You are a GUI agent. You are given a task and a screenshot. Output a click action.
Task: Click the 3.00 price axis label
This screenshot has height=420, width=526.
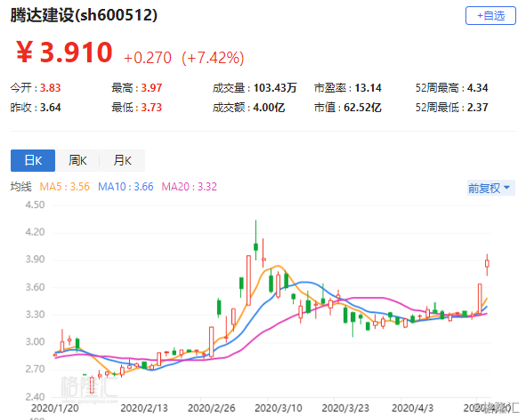[x=36, y=342]
